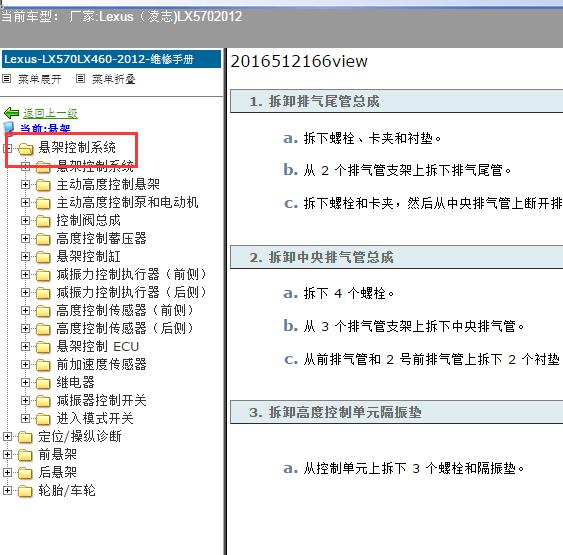Open the 返回上一级 link
The width and height of the screenshot is (563, 555).
[50, 113]
